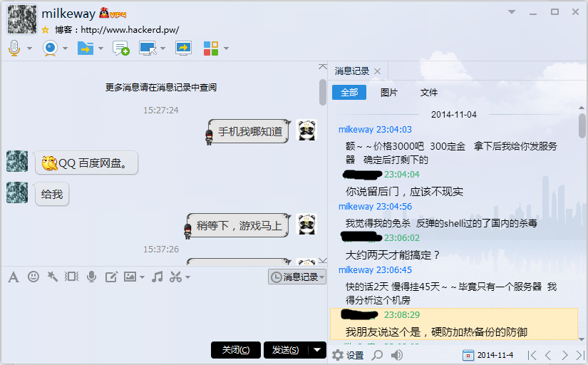This screenshot has width=588, height=365.
Task: Click the history panel scrollbar thumb
Action: (x=582, y=125)
